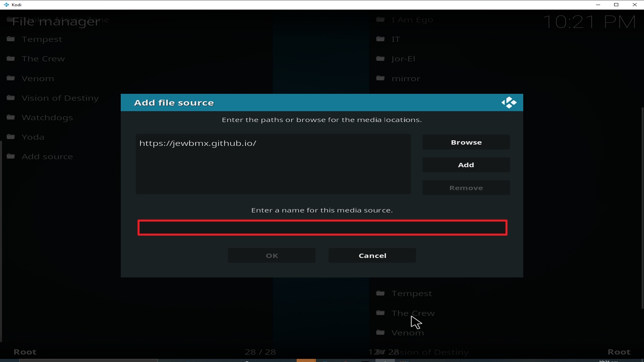Click the right panel scrollbar
The height and width of the screenshot is (362, 644).
tap(642, 208)
